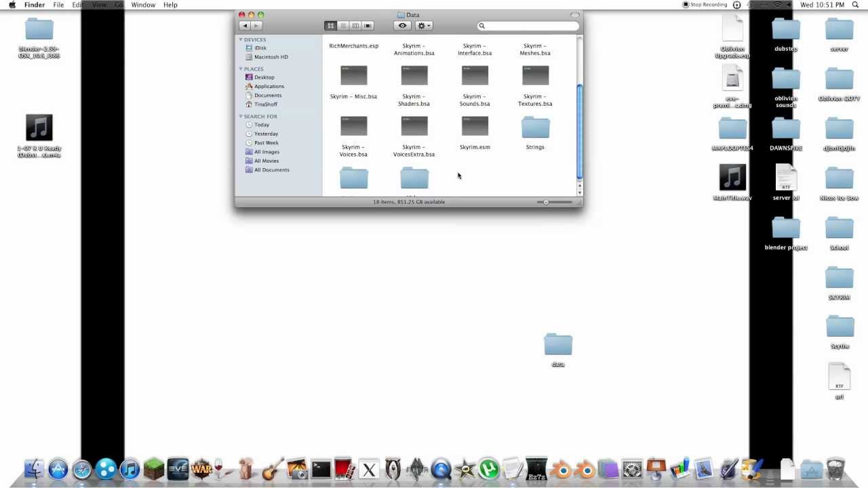Open Quick Look with the eye button
Viewport: 868px width, 488px height.
click(402, 26)
